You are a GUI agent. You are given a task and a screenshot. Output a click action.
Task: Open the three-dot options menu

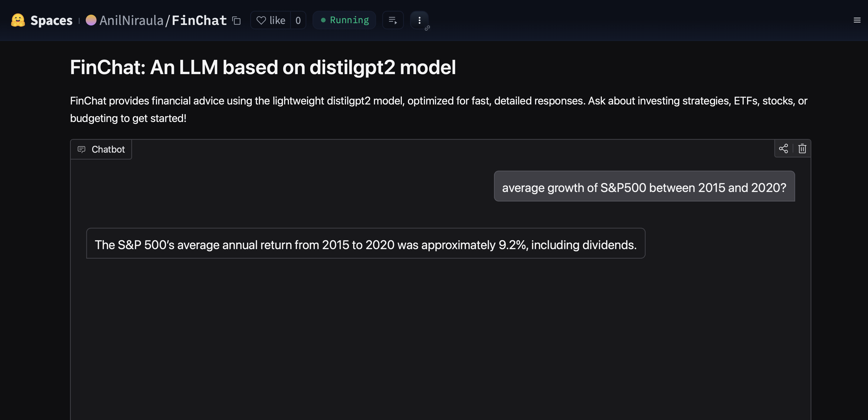(x=419, y=20)
